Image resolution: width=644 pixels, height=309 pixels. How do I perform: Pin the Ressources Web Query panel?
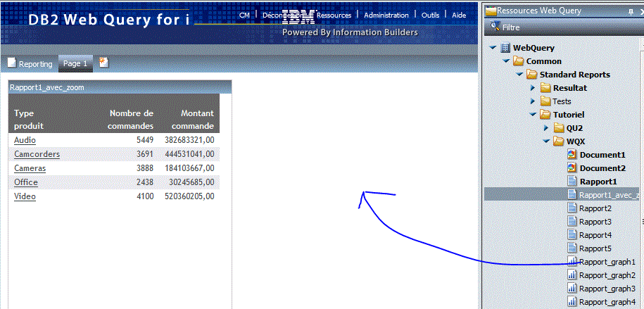631,12
